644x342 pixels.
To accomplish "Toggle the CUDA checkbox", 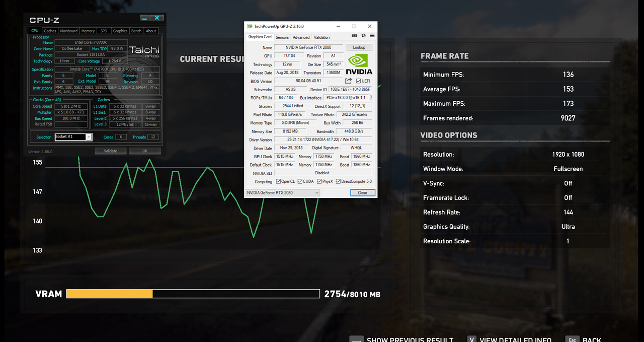I will 300,181.
